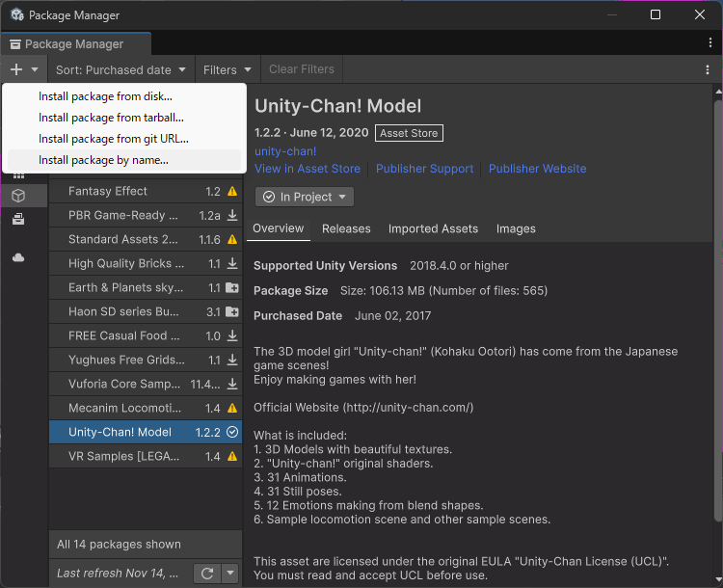Open the Releases tab
Screen dimensions: 723x588
346,228
